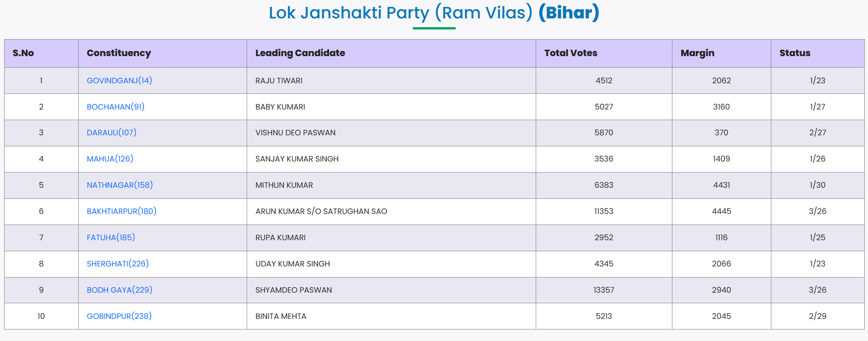Screen dimensions: 868x341
Task: Click the candidate name RAJU TIWARI
Action: (x=279, y=81)
